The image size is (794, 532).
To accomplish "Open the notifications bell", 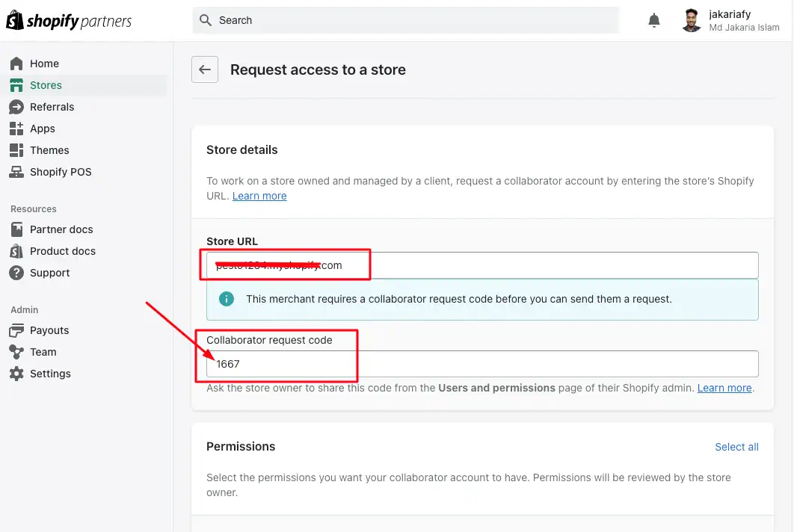I will (653, 20).
